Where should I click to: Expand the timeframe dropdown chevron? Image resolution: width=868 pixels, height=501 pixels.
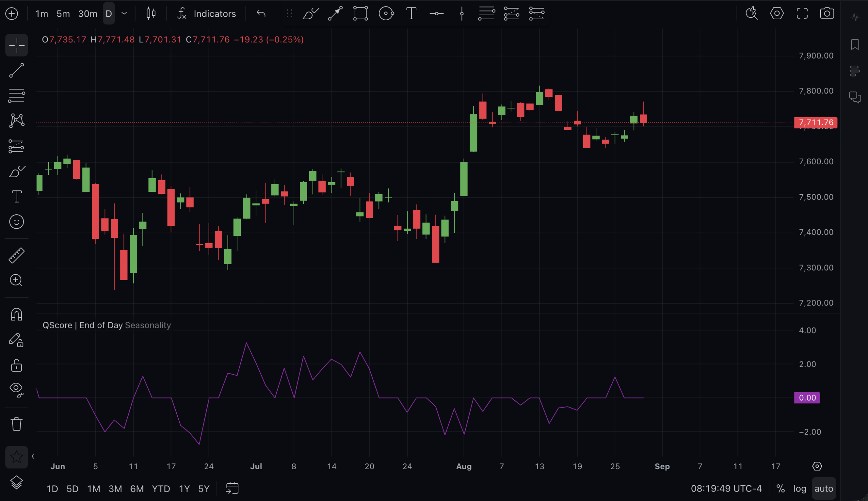click(124, 14)
